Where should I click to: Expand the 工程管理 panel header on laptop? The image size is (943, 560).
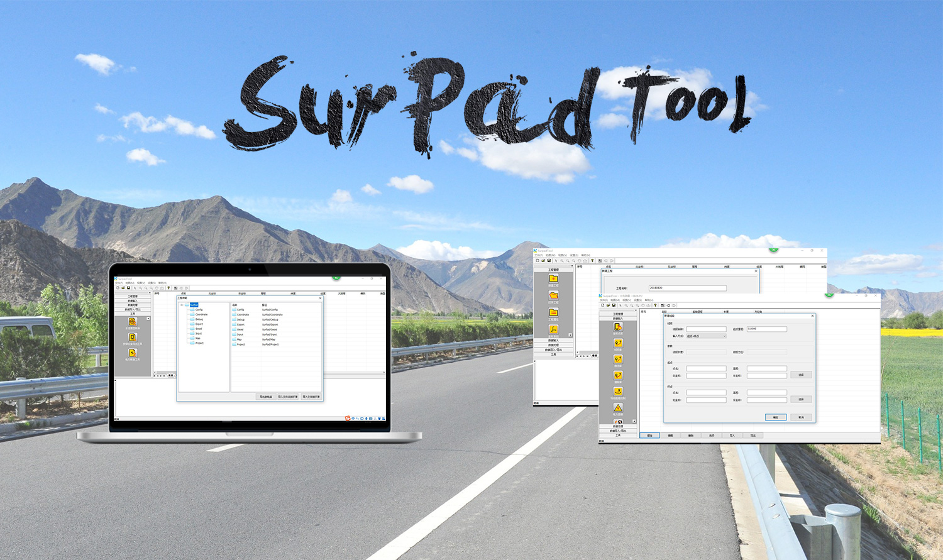point(132,296)
